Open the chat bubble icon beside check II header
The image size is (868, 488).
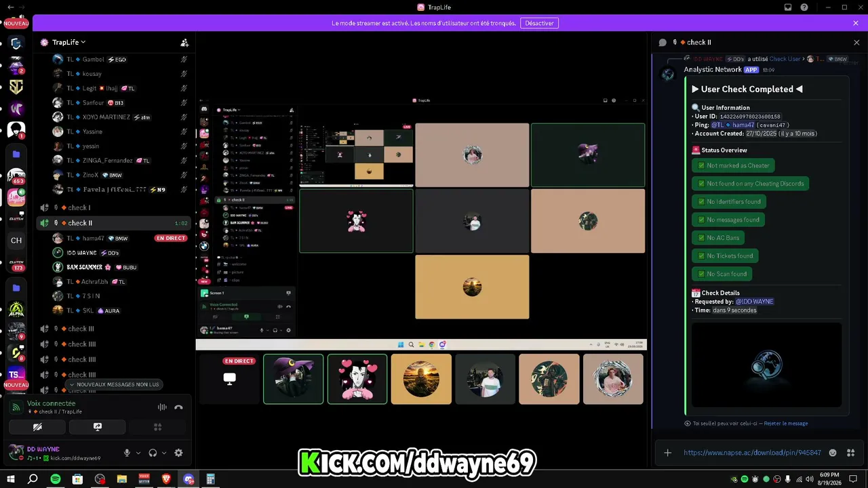pyautogui.click(x=663, y=42)
